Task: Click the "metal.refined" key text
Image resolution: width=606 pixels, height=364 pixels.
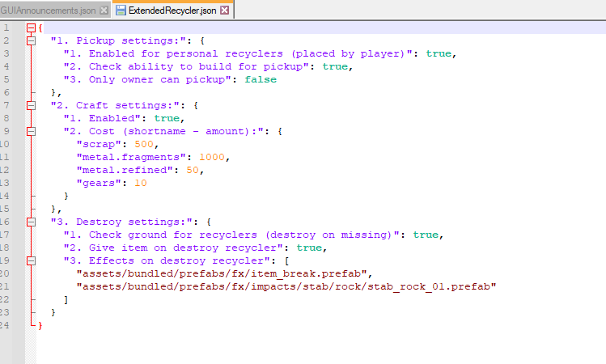Action: tap(125, 170)
